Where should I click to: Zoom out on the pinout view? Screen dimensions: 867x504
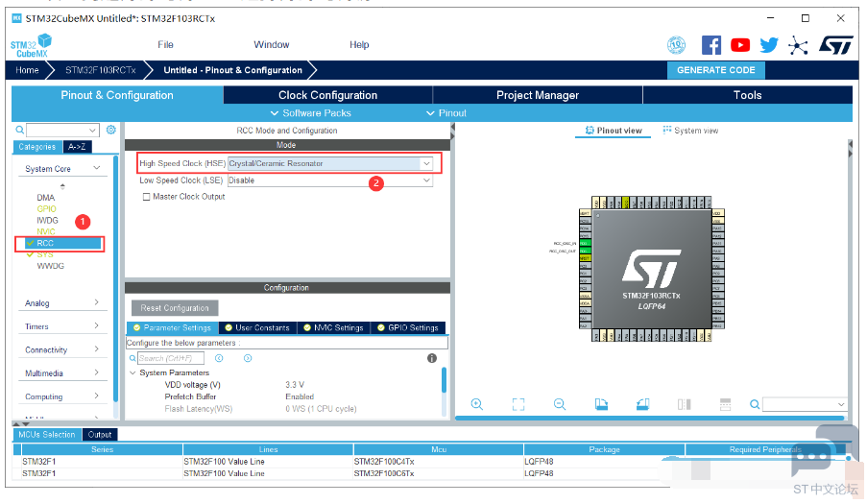560,404
